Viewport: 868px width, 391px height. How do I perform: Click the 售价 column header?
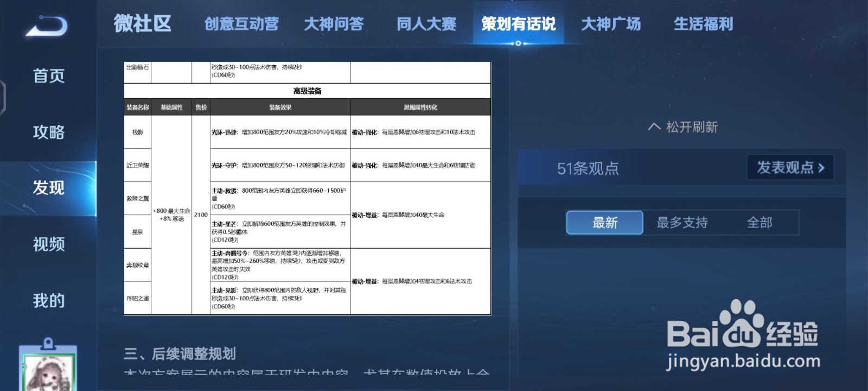coord(201,108)
